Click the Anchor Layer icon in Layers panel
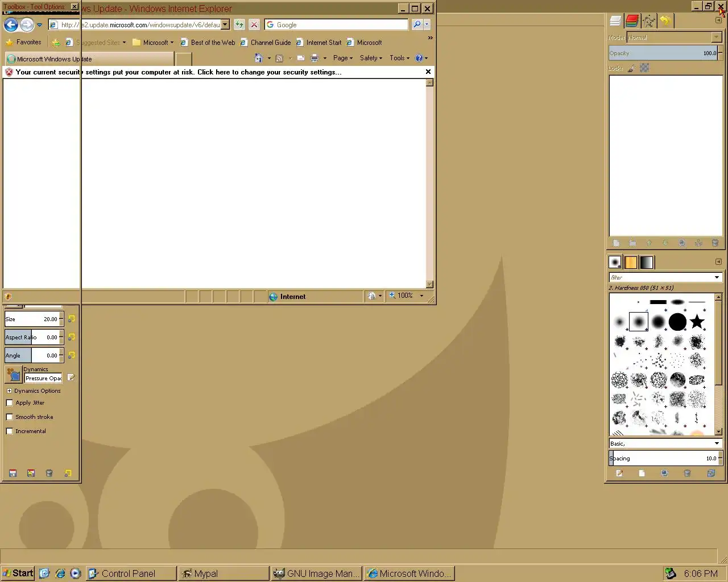The height and width of the screenshot is (582, 728). coord(698,243)
